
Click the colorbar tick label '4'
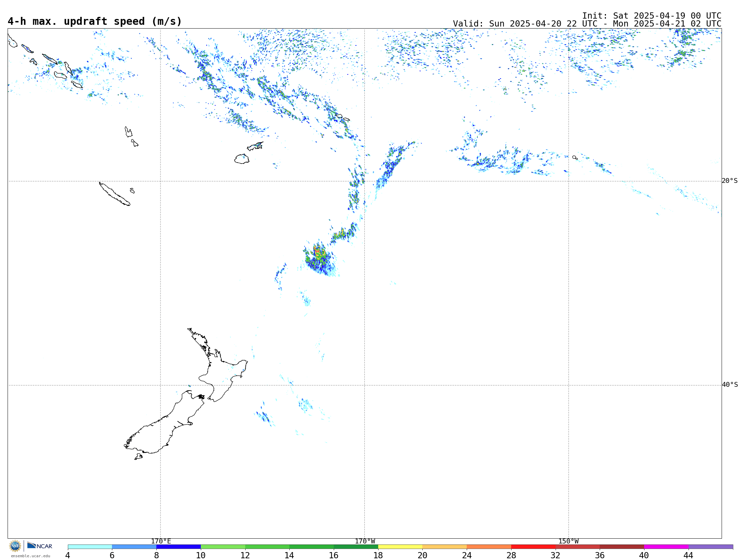(x=68, y=555)
